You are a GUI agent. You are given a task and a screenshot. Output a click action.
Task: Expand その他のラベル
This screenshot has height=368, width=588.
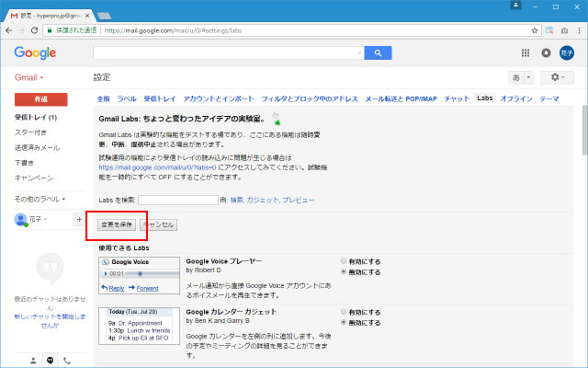coord(40,200)
